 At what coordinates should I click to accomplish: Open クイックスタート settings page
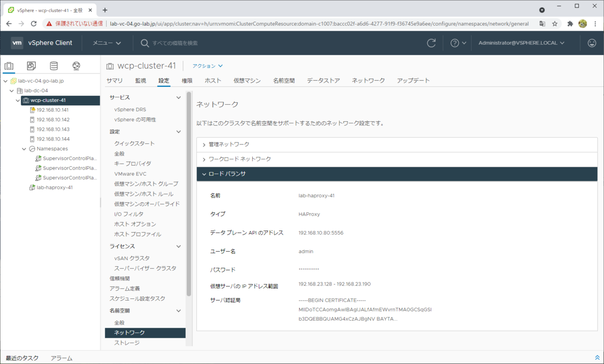pos(134,143)
